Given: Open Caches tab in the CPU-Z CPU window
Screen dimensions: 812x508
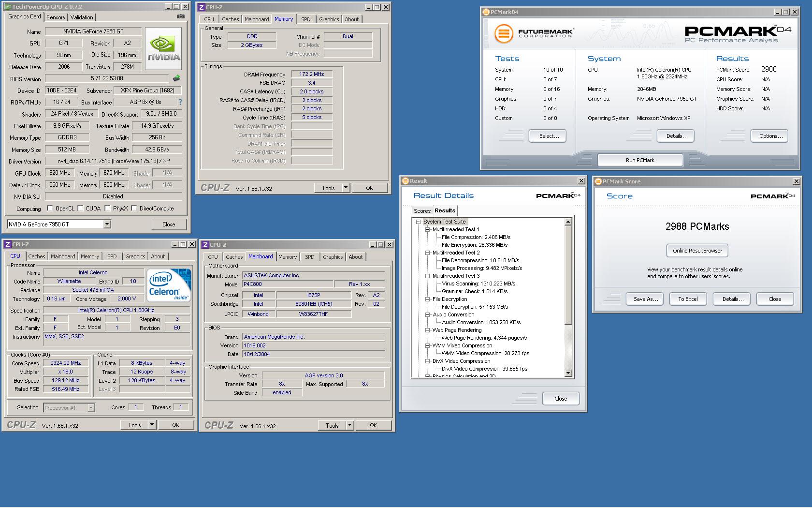Looking at the screenshot, I should pos(37,256).
